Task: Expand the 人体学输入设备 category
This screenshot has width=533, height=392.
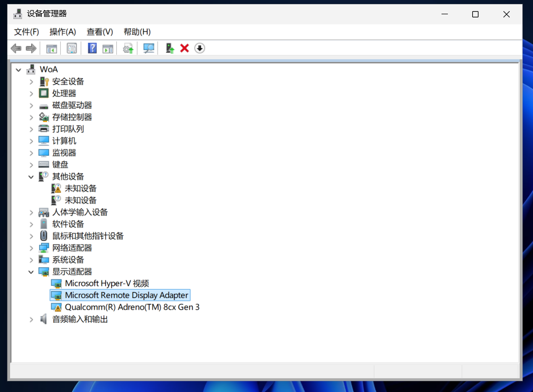Action: click(x=31, y=213)
